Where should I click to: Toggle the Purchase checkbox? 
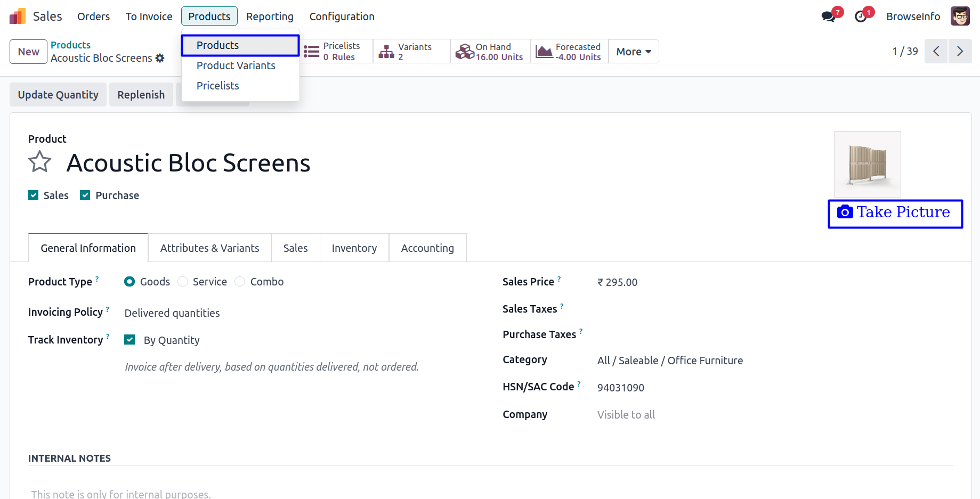pyautogui.click(x=85, y=195)
